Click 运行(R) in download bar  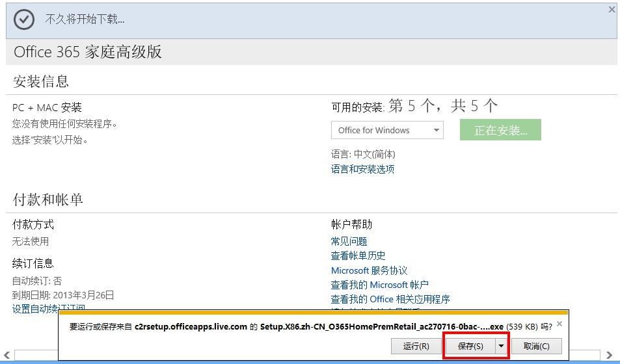[x=416, y=346]
